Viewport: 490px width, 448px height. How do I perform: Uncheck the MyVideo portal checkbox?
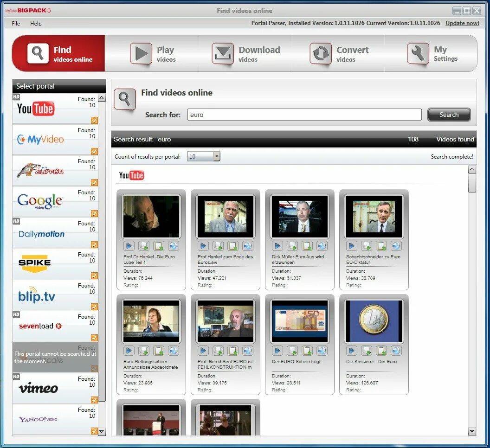coord(94,151)
